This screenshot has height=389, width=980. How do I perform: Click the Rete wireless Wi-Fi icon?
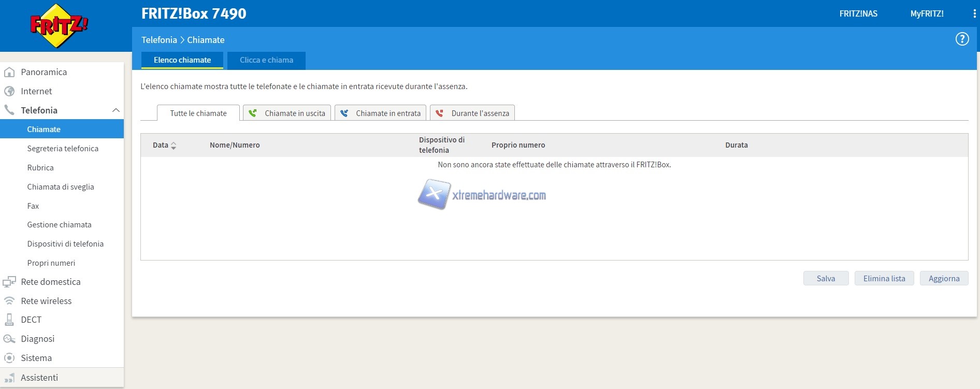click(9, 301)
